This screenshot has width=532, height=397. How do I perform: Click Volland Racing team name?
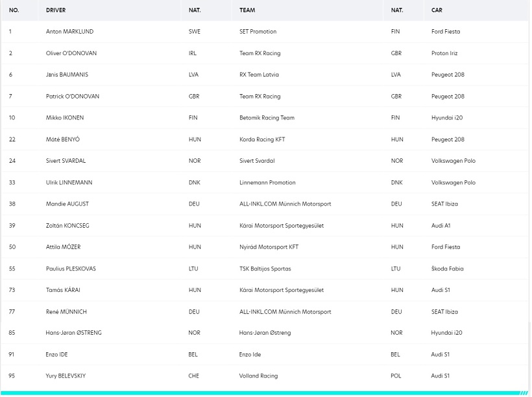(x=258, y=376)
